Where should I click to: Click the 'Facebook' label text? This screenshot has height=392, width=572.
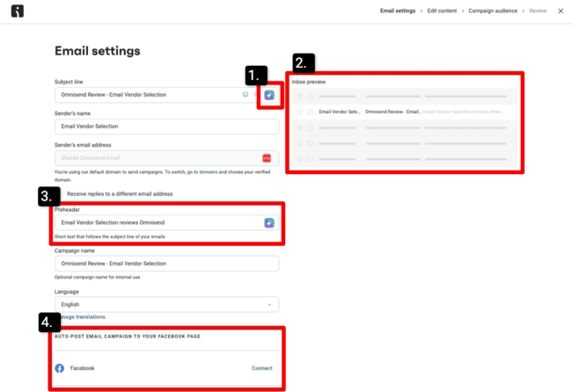tap(82, 368)
